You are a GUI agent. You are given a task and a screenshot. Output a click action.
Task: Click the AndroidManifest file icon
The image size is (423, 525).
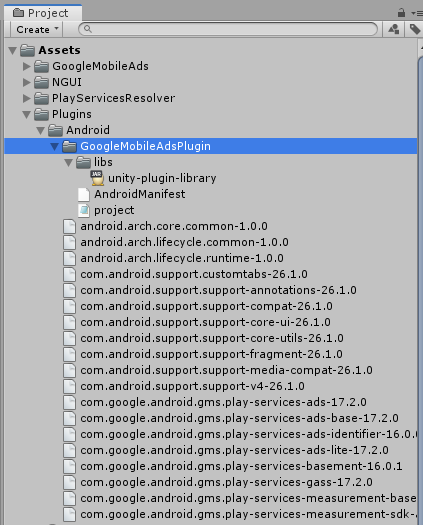pyautogui.click(x=83, y=194)
